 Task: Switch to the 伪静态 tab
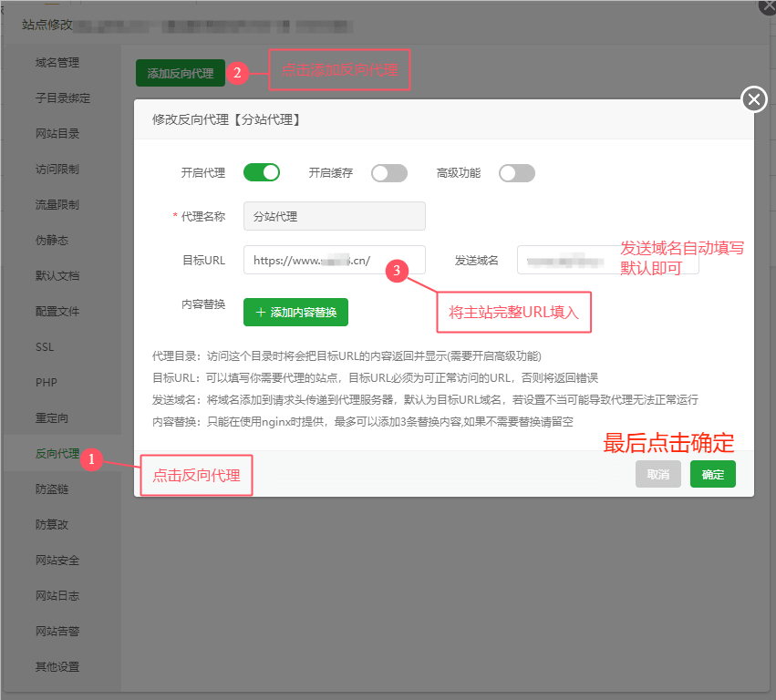point(52,241)
